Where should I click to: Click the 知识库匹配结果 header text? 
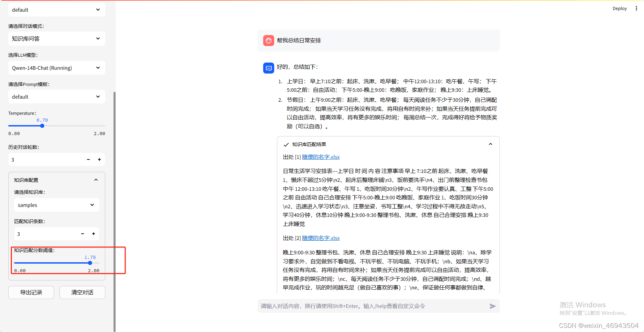click(x=309, y=144)
